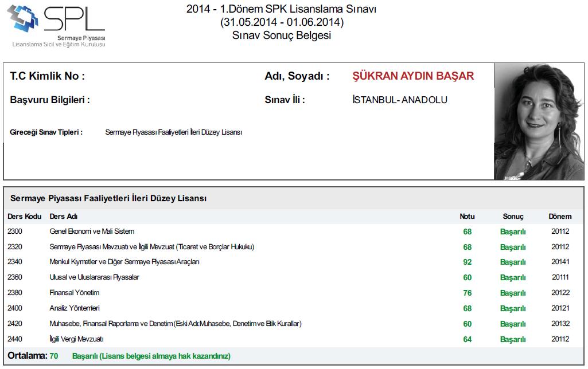Select the name ŞÜKRAN AYDIN BAŞAR
The height and width of the screenshot is (369, 588).
click(413, 76)
